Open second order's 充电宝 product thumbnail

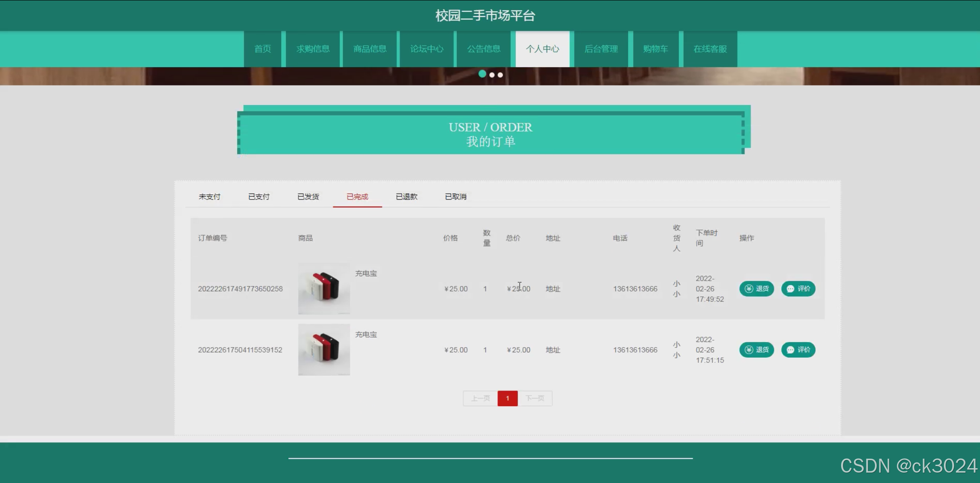[324, 350]
